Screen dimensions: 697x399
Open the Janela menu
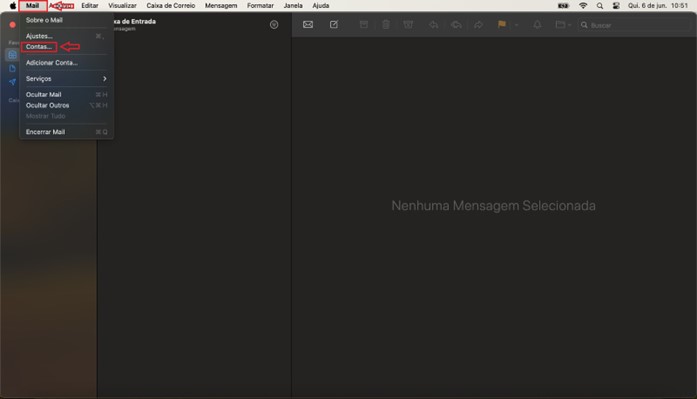(293, 6)
